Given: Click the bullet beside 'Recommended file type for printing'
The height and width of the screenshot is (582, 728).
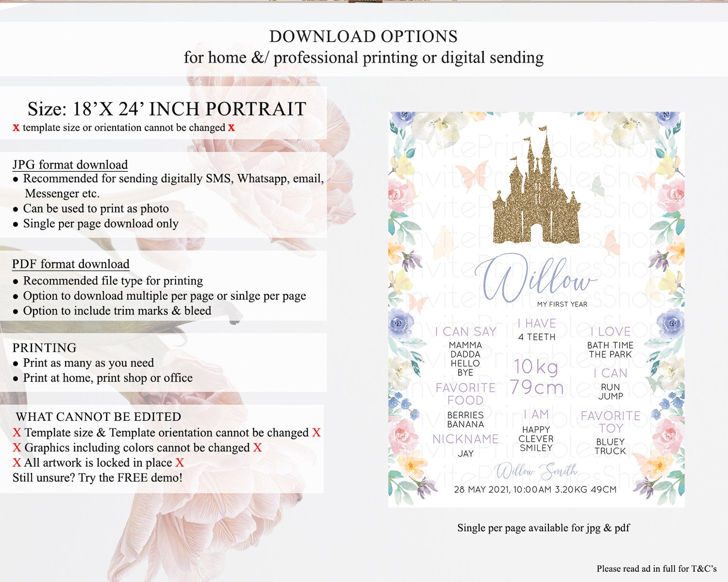Looking at the screenshot, I should 16,282.
